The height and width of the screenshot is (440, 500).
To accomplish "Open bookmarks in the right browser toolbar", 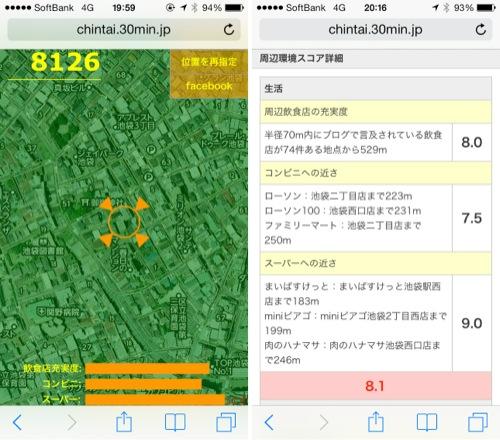I will pos(427,423).
